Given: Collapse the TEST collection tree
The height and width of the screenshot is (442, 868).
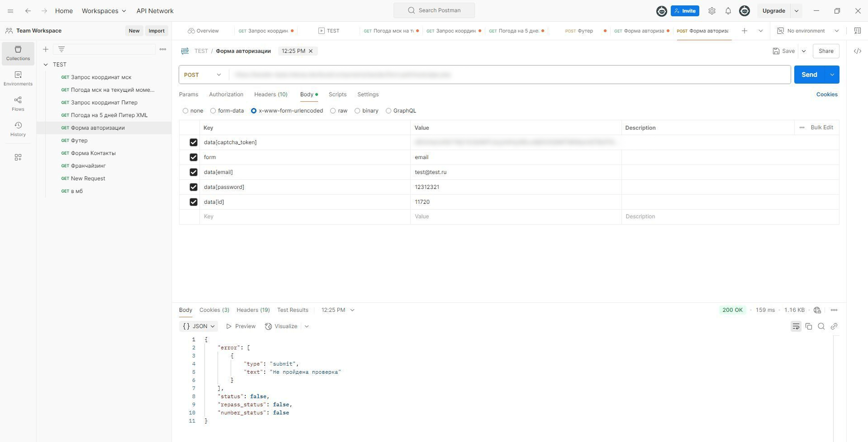Looking at the screenshot, I should coord(46,65).
